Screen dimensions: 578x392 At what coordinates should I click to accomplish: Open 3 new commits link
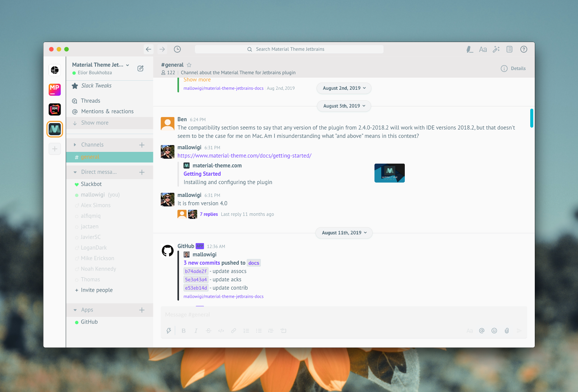click(x=202, y=263)
